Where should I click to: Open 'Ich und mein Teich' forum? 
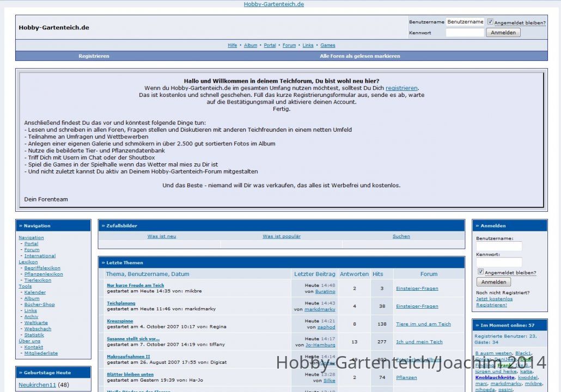[x=419, y=342]
